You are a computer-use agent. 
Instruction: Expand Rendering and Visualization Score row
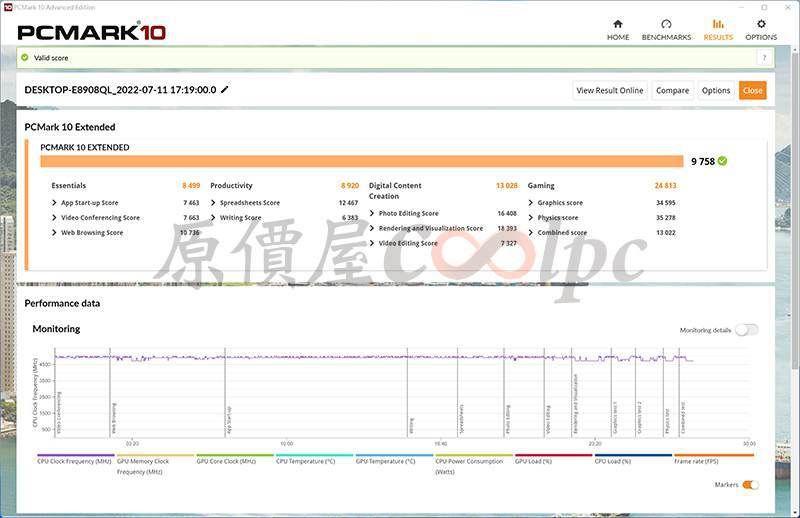click(371, 228)
